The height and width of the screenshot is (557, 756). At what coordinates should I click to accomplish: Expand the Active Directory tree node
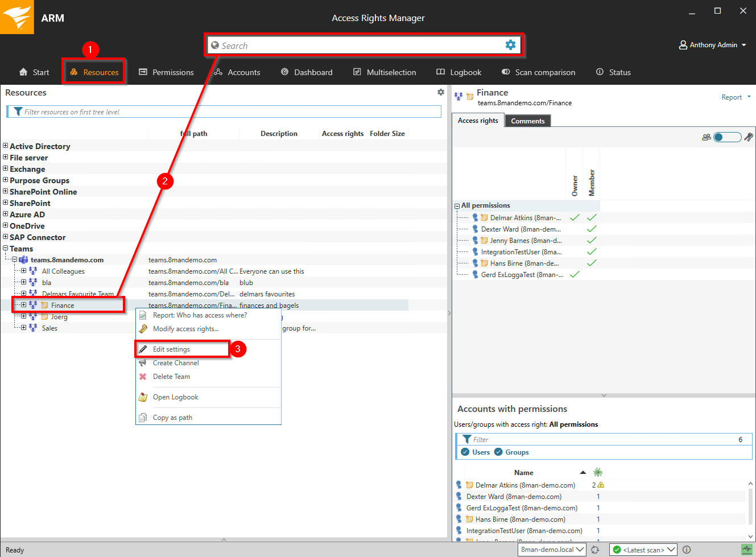tap(6, 146)
